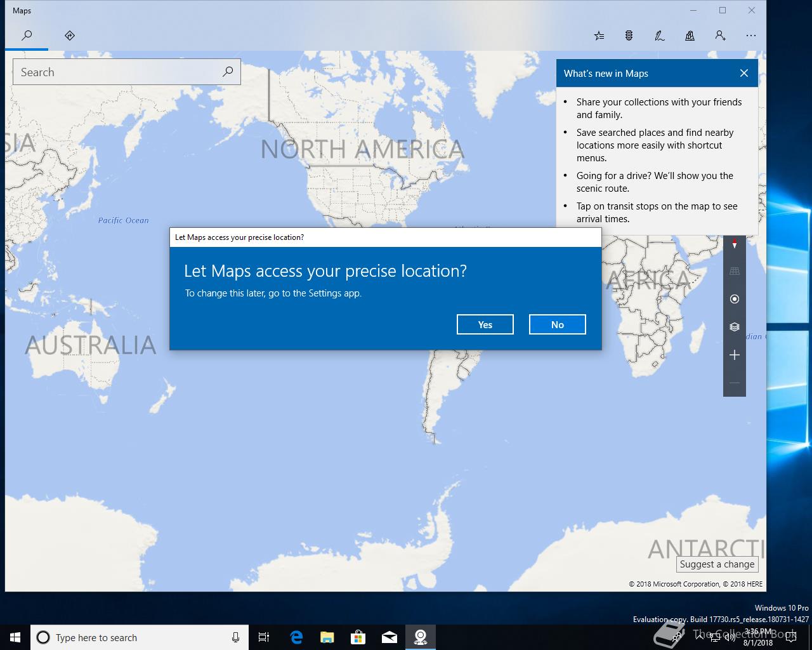Viewport: 812px width, 650px height.
Task: Open the Directions tab
Action: point(70,36)
